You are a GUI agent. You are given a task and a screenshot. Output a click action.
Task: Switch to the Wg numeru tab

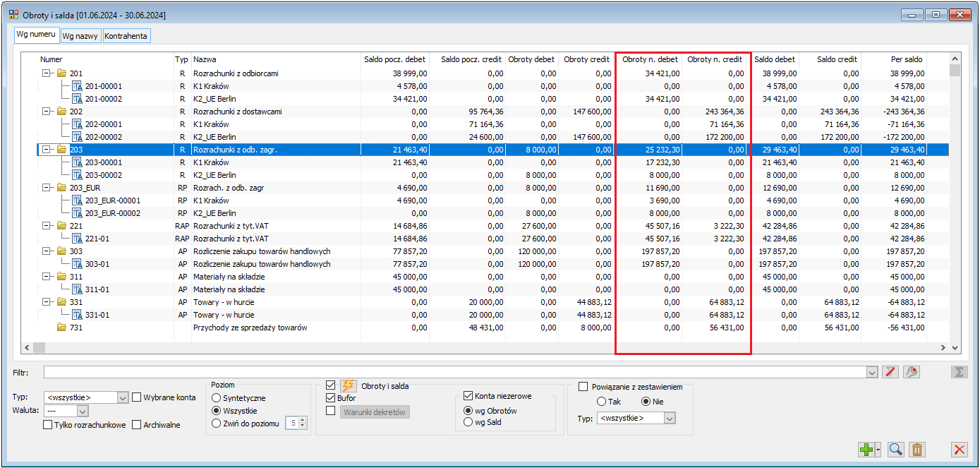(x=36, y=35)
